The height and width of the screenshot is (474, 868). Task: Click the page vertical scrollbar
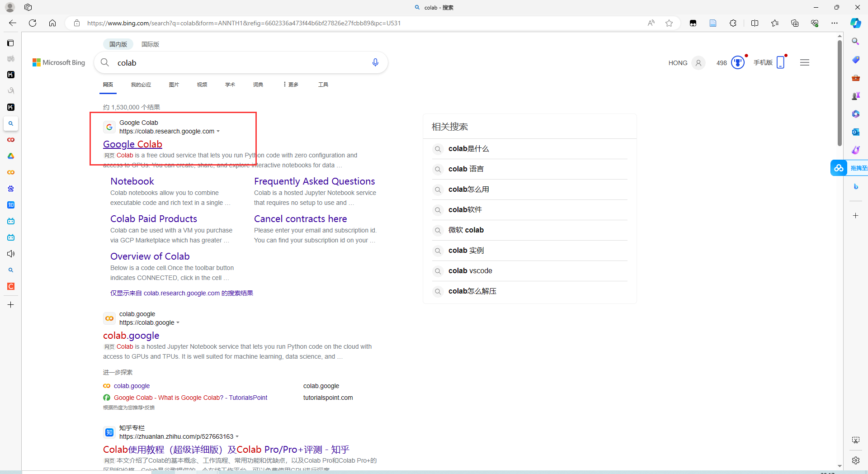click(x=840, y=93)
